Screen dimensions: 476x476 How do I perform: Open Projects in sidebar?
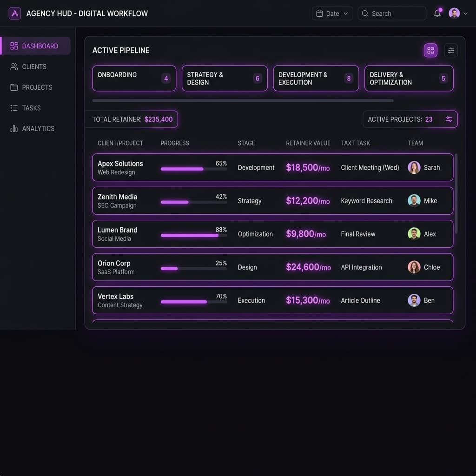pyautogui.click(x=35, y=87)
